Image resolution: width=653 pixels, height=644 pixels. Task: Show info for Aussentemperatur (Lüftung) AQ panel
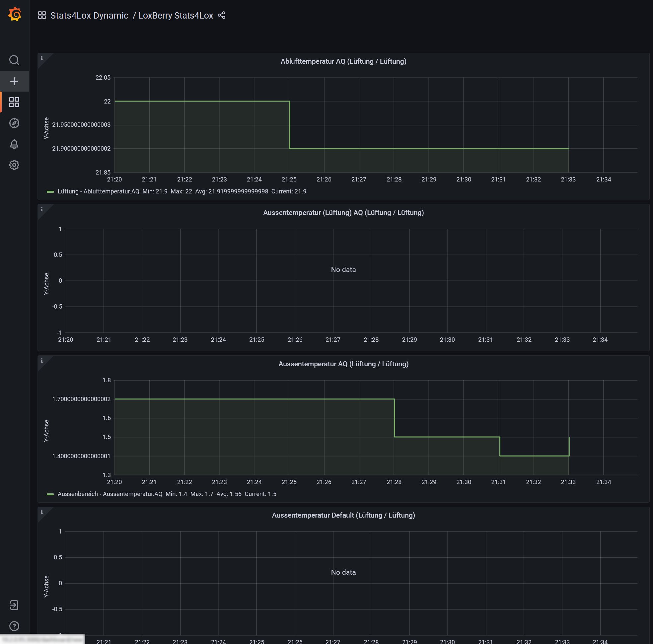tap(42, 210)
